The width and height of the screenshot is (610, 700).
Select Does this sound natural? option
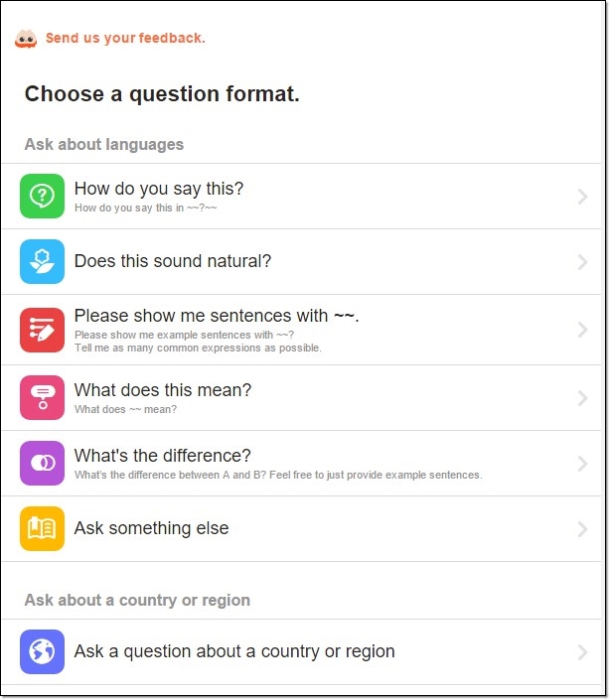point(301,262)
